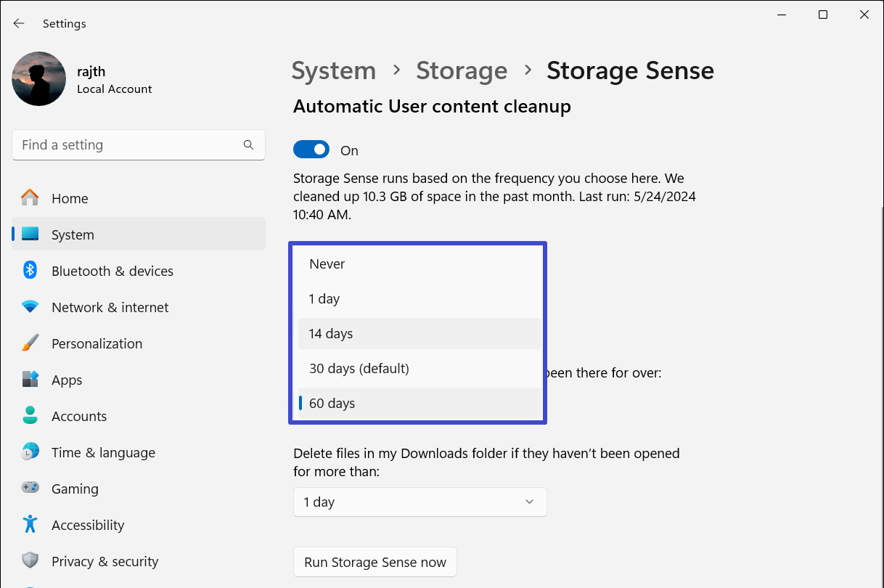Click the Bluetooth & devices icon
Image resolution: width=884 pixels, height=588 pixels.
30,271
